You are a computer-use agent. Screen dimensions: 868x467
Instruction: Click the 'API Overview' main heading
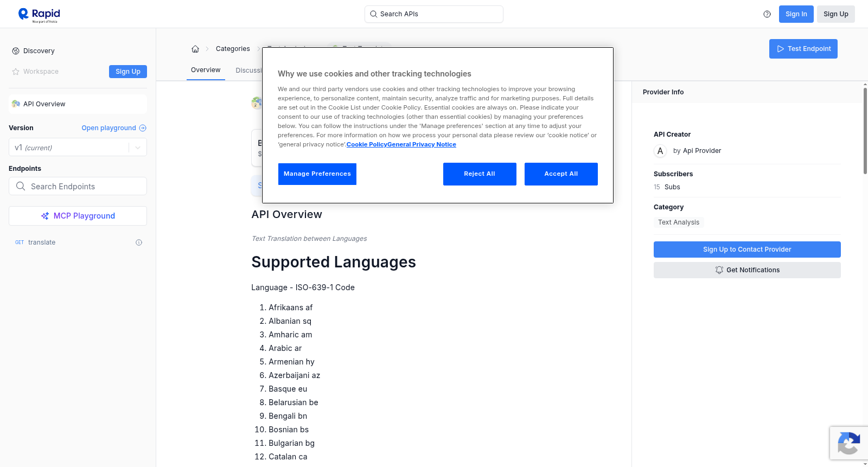(286, 214)
